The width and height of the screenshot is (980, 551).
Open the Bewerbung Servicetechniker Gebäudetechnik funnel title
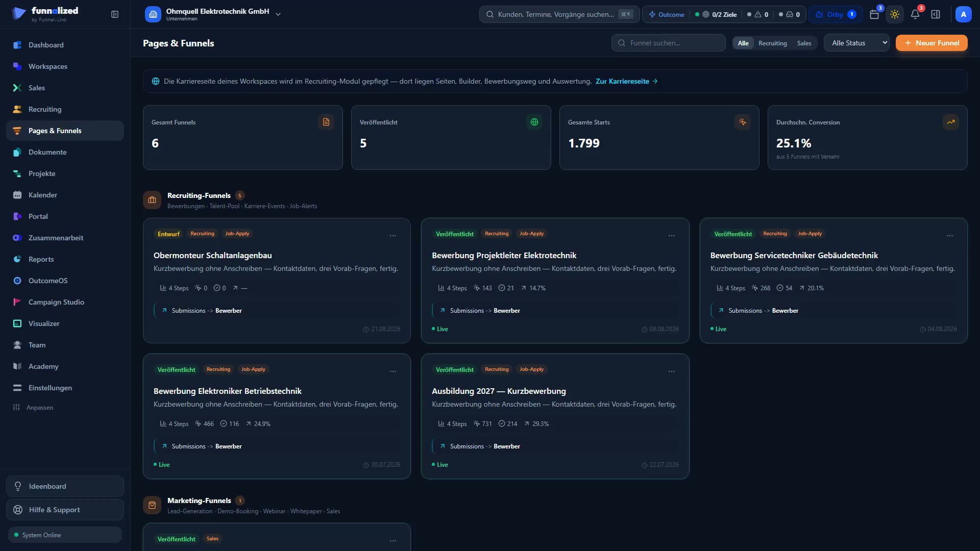[794, 255]
